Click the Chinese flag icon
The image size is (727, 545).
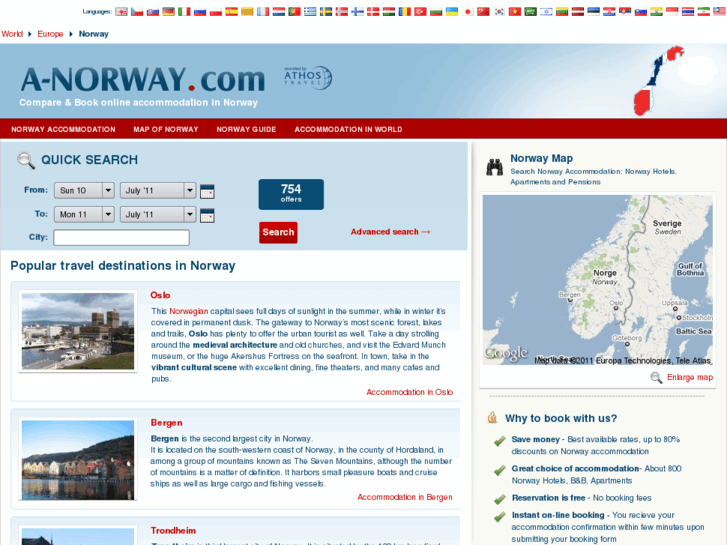click(484, 12)
